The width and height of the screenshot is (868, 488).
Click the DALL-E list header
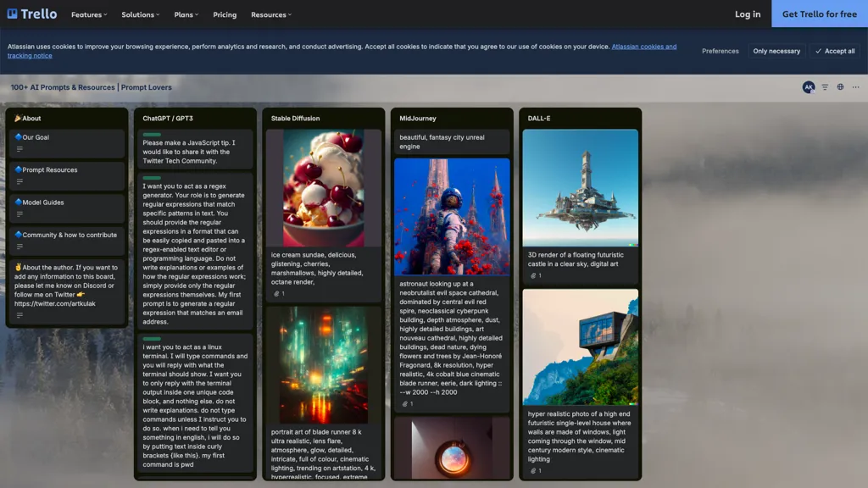538,119
